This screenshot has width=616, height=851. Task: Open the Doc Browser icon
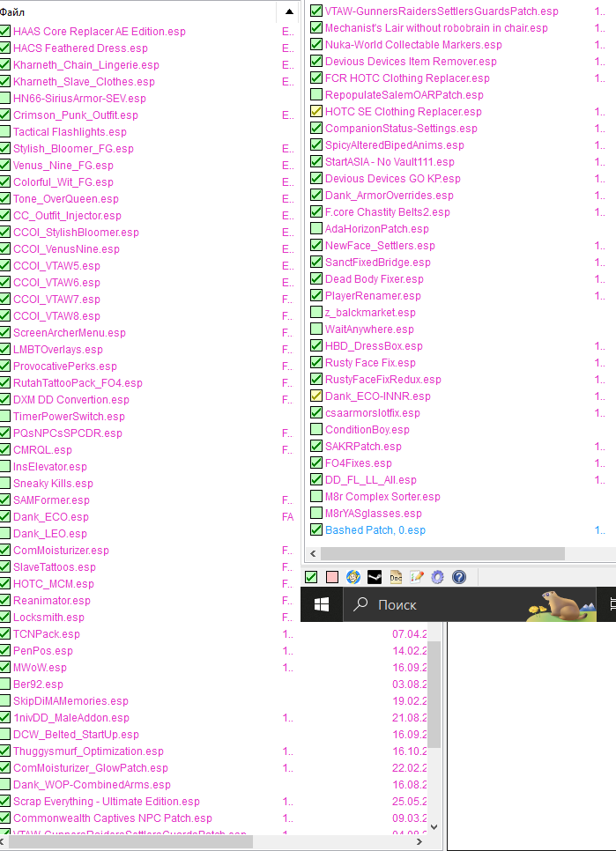396,577
